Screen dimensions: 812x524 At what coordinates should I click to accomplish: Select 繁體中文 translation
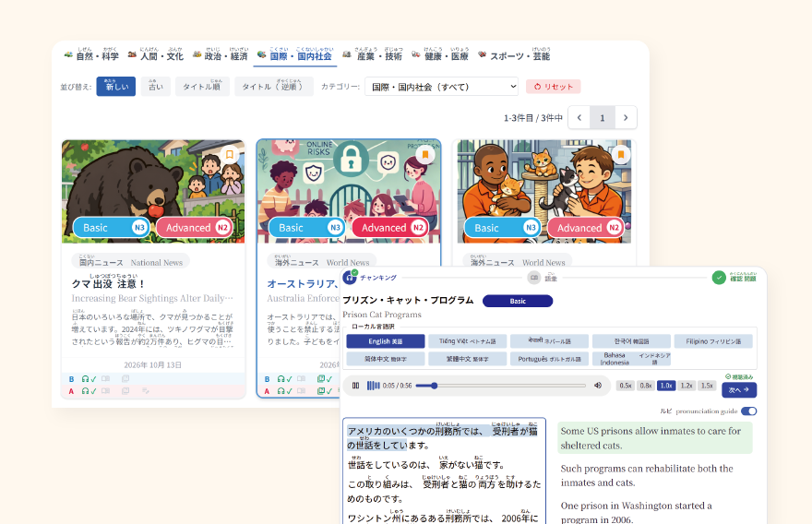[467, 359]
